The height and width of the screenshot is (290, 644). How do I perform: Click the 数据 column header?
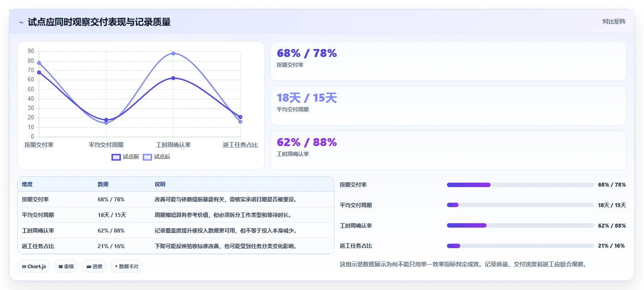coord(103,184)
